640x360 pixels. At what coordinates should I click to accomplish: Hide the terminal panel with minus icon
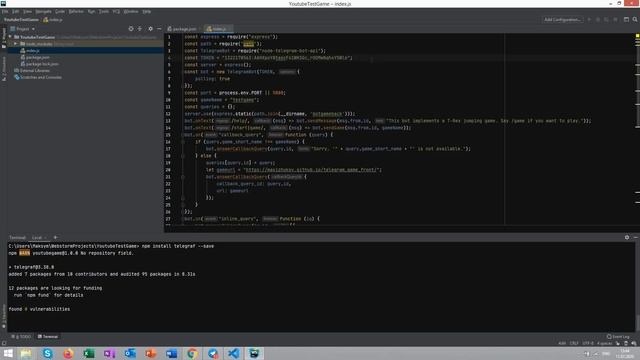point(636,238)
